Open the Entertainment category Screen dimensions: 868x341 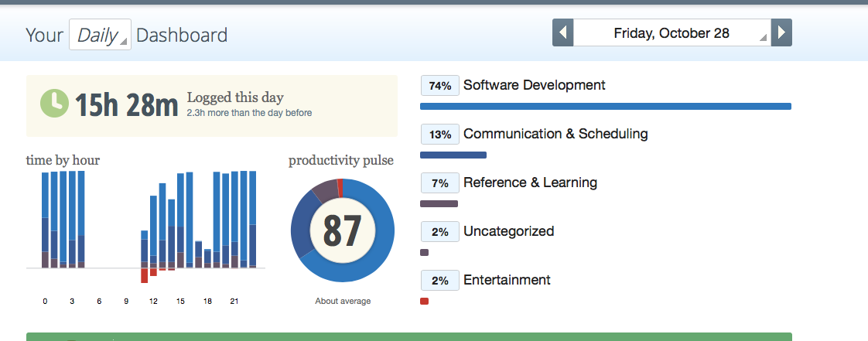click(x=507, y=280)
